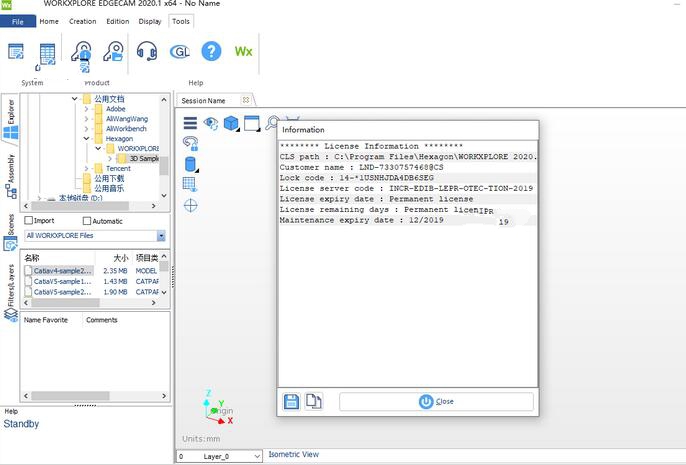Click the GL graphics info icon
This screenshot has width=686, height=465.
(180, 52)
